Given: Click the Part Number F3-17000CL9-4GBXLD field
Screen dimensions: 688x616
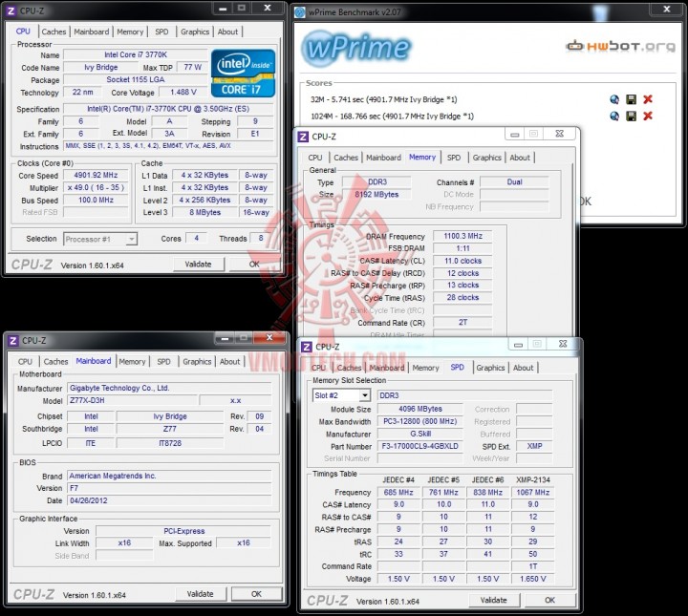Looking at the screenshot, I should (x=419, y=446).
